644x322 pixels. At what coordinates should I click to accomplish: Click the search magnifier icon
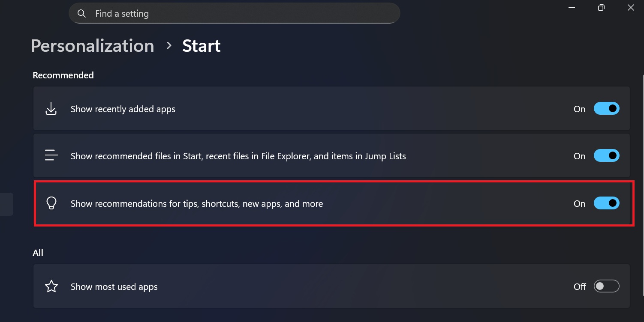(x=81, y=13)
